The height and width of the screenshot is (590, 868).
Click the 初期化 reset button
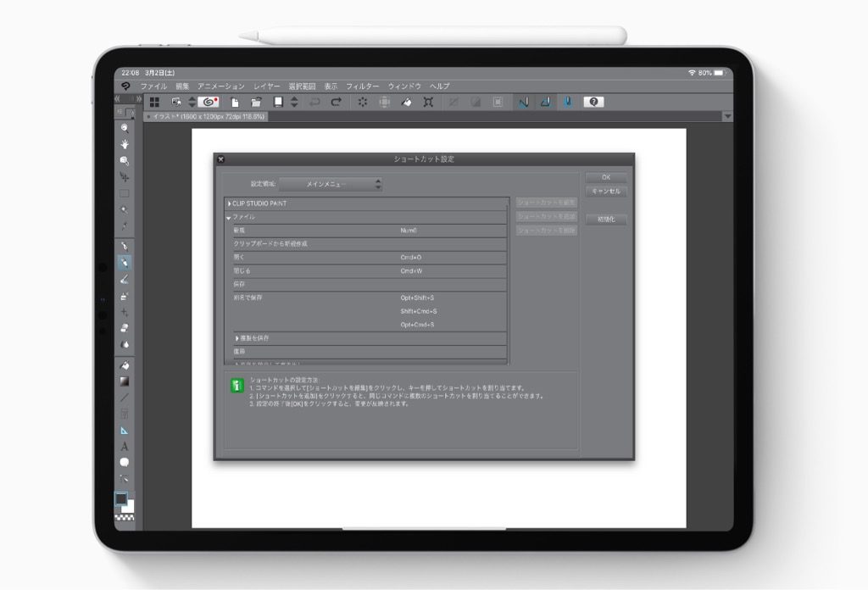point(606,220)
